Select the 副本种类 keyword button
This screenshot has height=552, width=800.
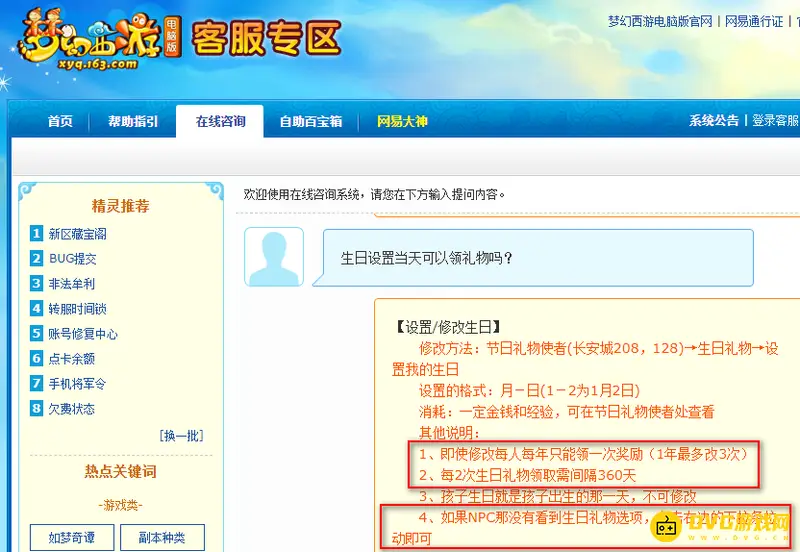coord(162,537)
